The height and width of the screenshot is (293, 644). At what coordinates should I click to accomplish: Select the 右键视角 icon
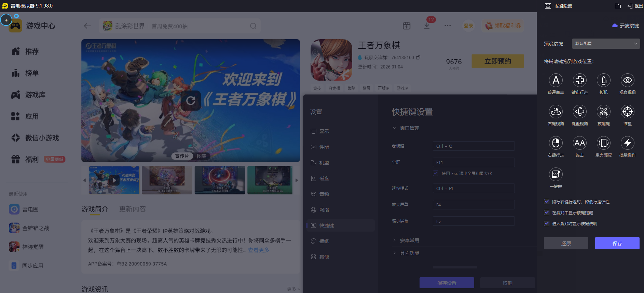556,112
